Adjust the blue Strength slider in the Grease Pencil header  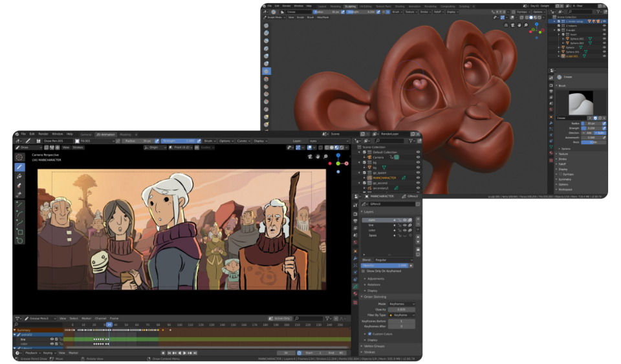coord(178,140)
